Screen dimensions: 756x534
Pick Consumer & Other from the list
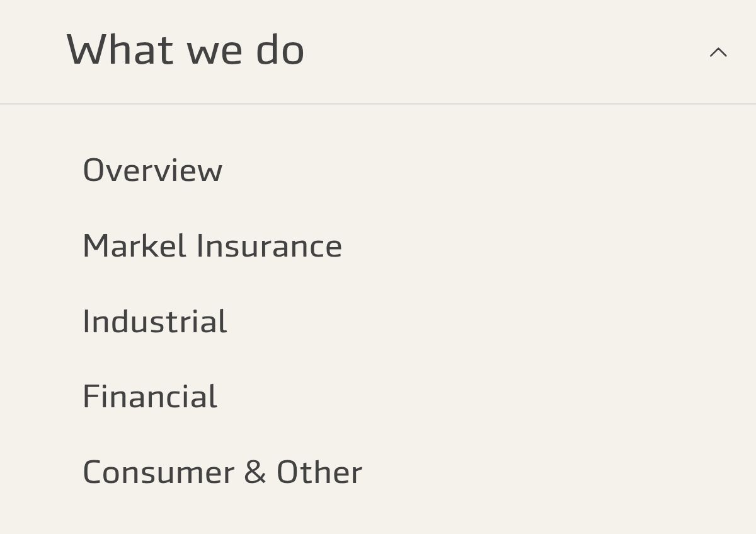coord(222,472)
